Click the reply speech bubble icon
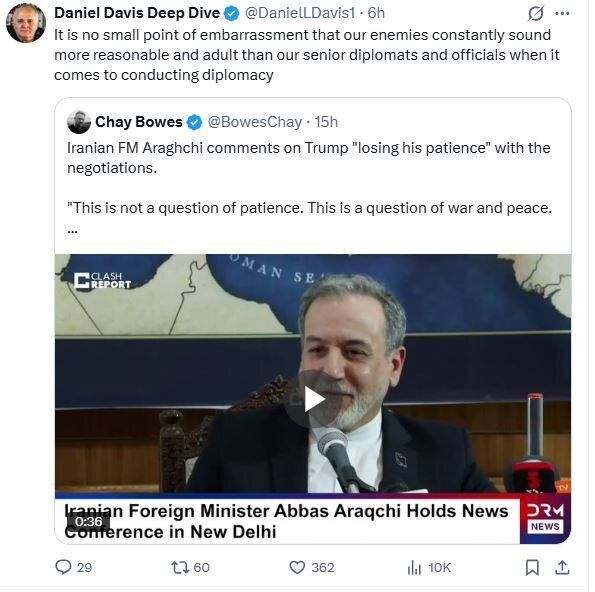 click(x=63, y=567)
